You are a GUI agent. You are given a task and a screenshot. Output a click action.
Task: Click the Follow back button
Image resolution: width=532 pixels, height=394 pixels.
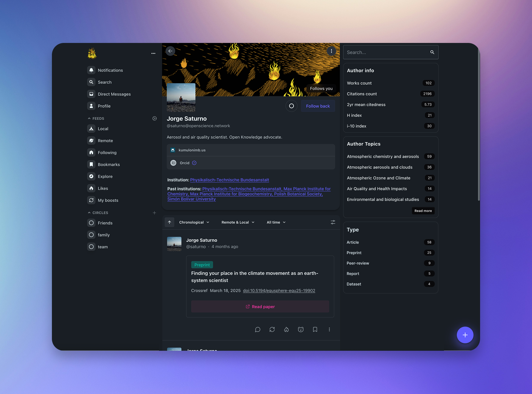[318, 106]
